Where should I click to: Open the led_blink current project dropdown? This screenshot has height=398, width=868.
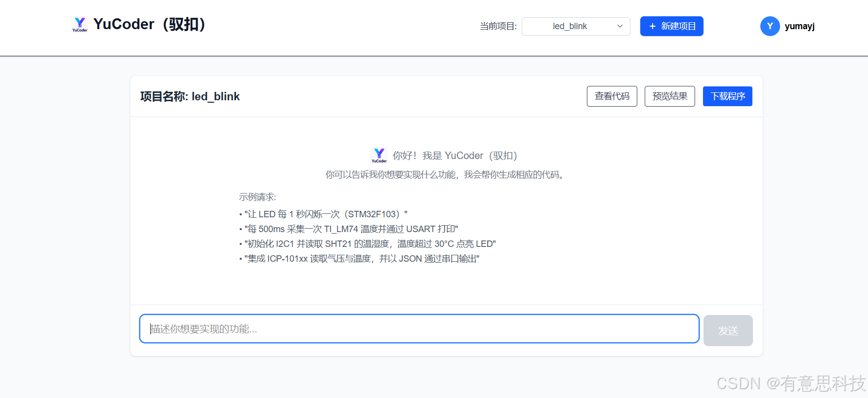[576, 26]
